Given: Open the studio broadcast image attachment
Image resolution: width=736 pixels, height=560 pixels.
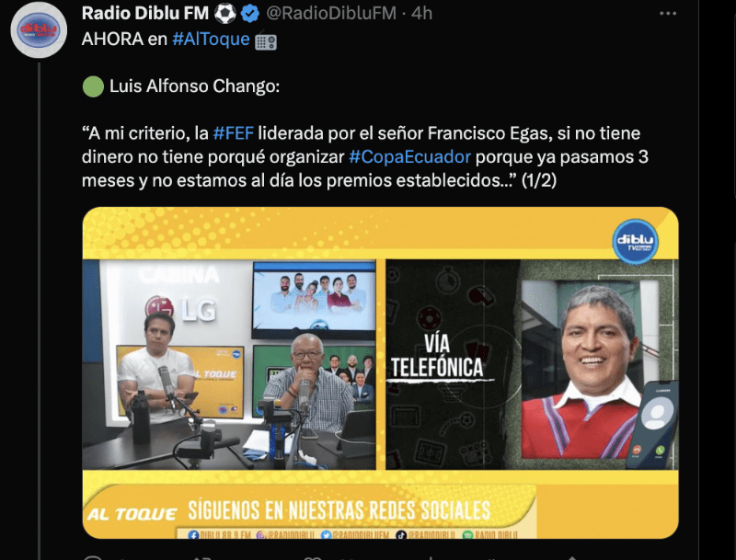Looking at the screenshot, I should pos(380,372).
